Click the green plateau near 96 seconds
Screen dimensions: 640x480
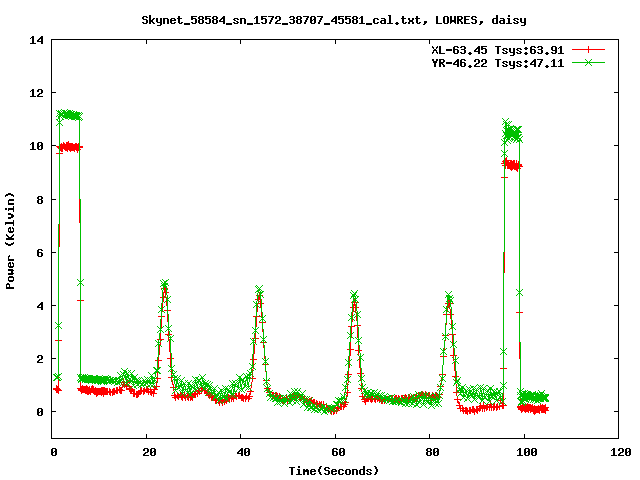click(x=512, y=132)
